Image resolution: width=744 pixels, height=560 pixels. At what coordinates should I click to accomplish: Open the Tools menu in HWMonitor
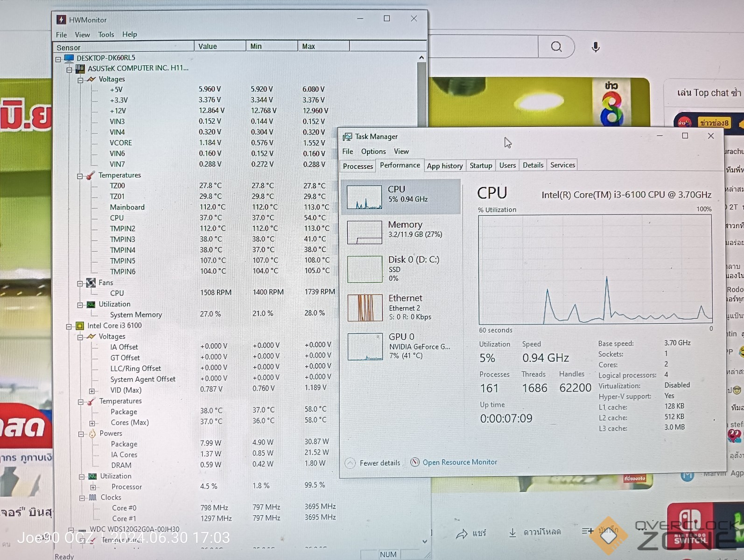click(x=106, y=35)
